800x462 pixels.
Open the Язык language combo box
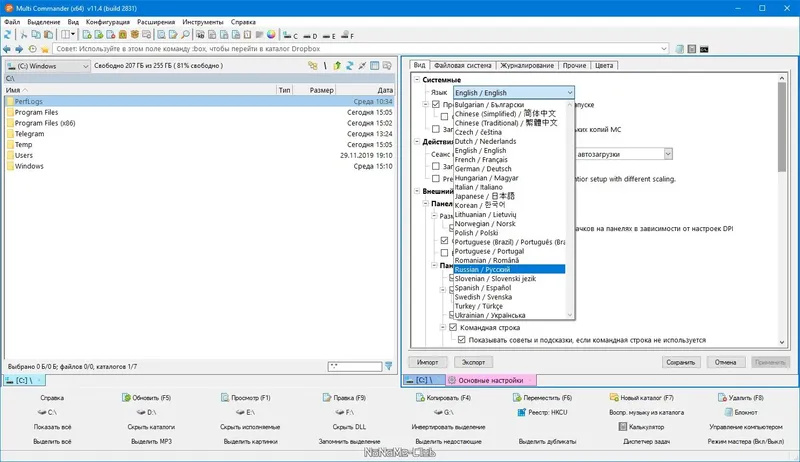tap(514, 92)
